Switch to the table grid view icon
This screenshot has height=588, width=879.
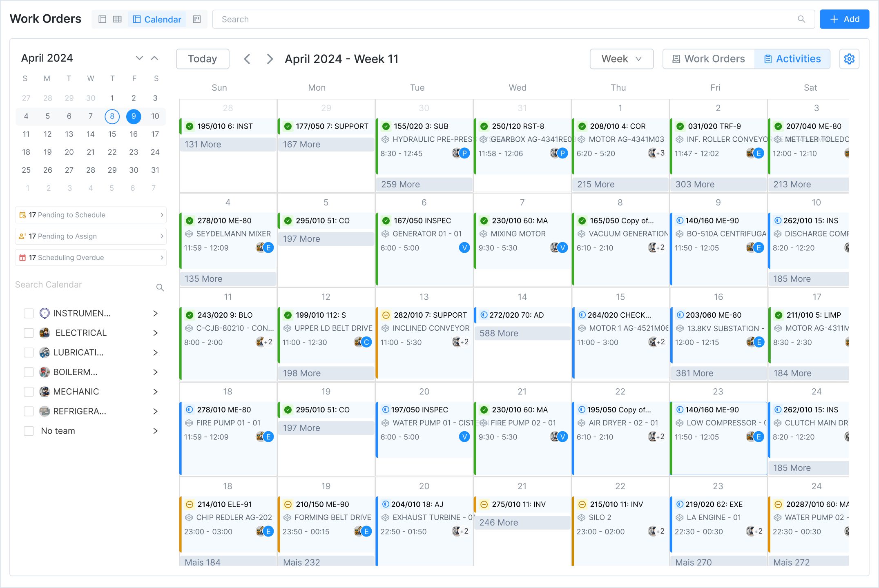[118, 19]
